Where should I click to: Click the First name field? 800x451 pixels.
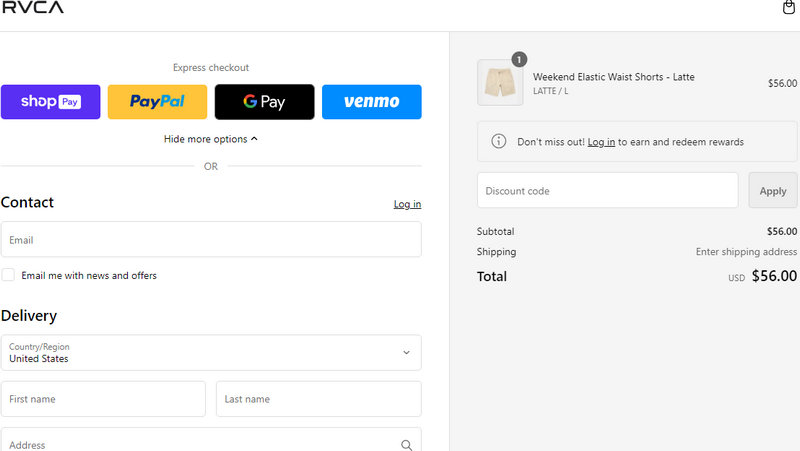point(103,399)
